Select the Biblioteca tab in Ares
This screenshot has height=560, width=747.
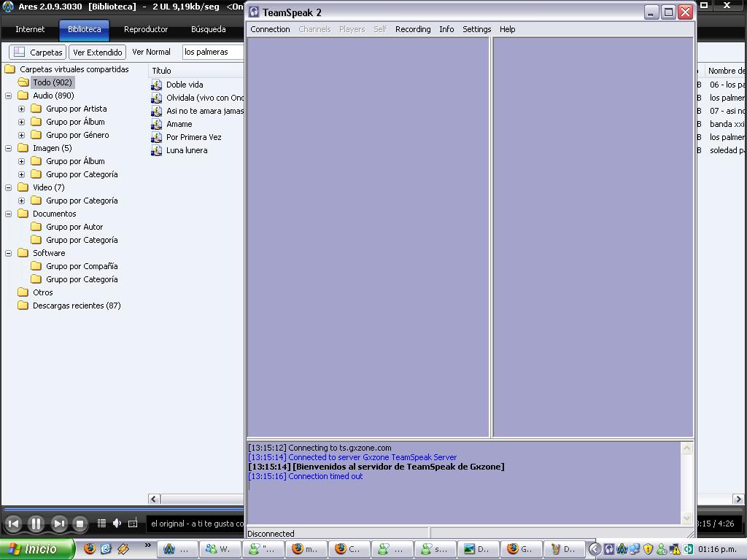[85, 29]
